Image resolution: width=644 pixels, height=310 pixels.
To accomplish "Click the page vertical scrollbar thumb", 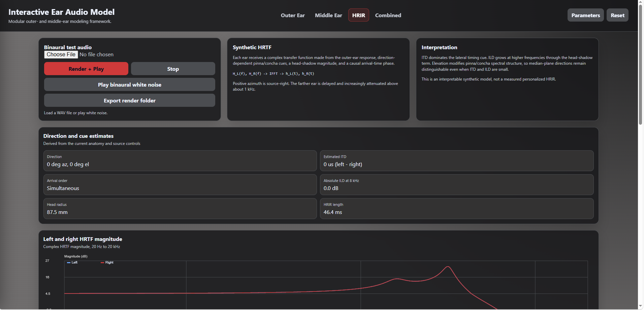I will (x=641, y=65).
